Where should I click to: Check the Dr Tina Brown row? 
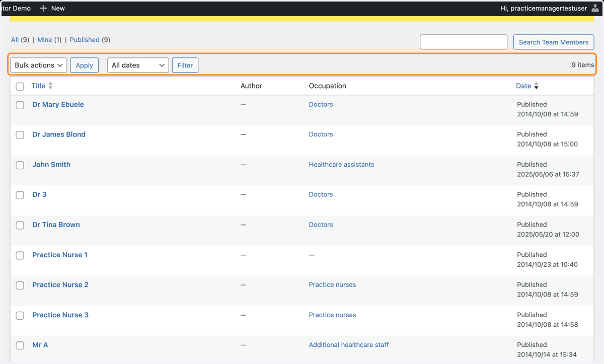20,225
